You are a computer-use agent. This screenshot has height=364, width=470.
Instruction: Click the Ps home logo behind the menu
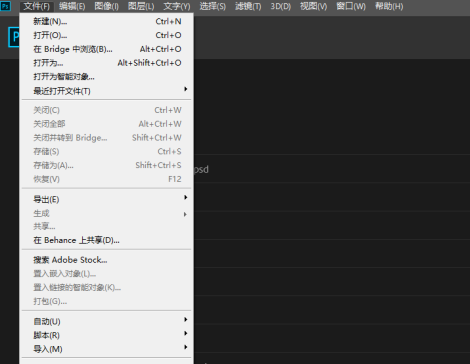pyautogui.click(x=14, y=37)
